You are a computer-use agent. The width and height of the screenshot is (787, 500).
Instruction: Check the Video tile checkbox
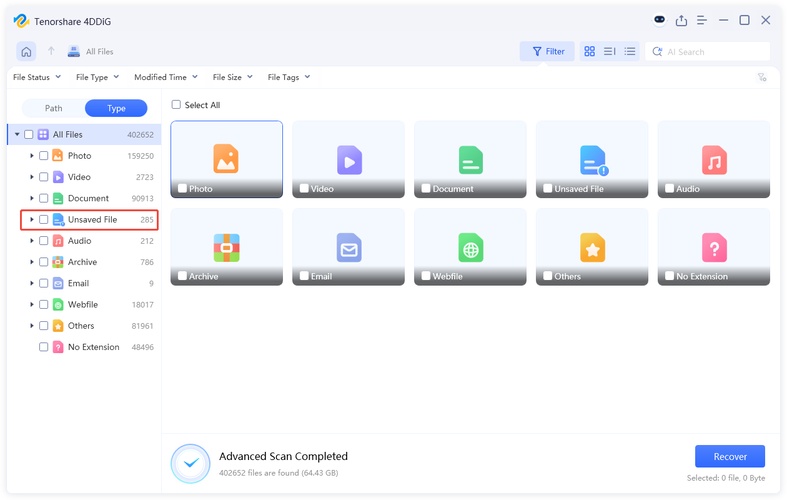click(x=304, y=188)
